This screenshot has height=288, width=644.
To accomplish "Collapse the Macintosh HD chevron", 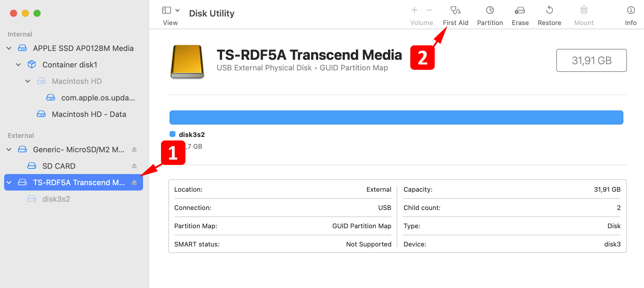I will [28, 81].
